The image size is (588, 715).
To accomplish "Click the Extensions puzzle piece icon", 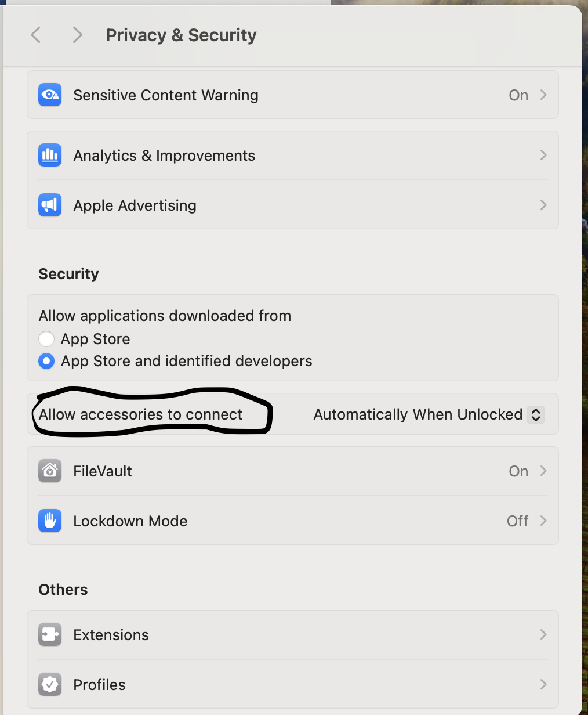I will click(50, 634).
